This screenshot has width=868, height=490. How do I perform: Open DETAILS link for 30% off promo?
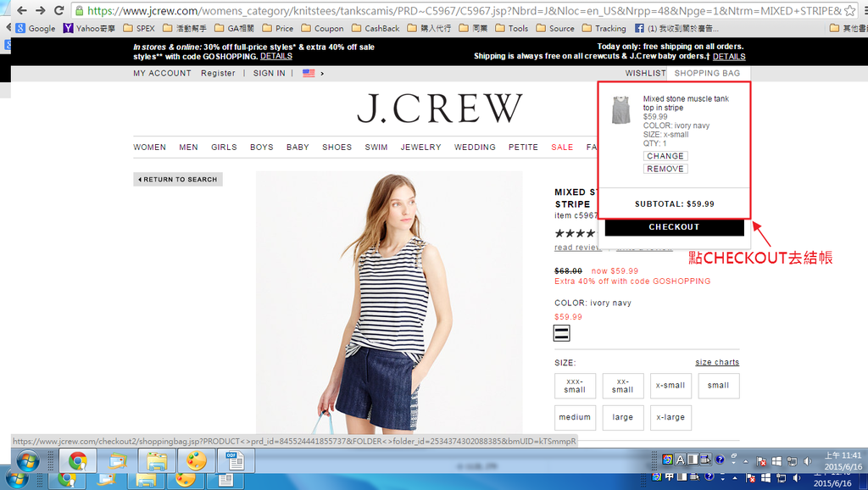coord(276,57)
